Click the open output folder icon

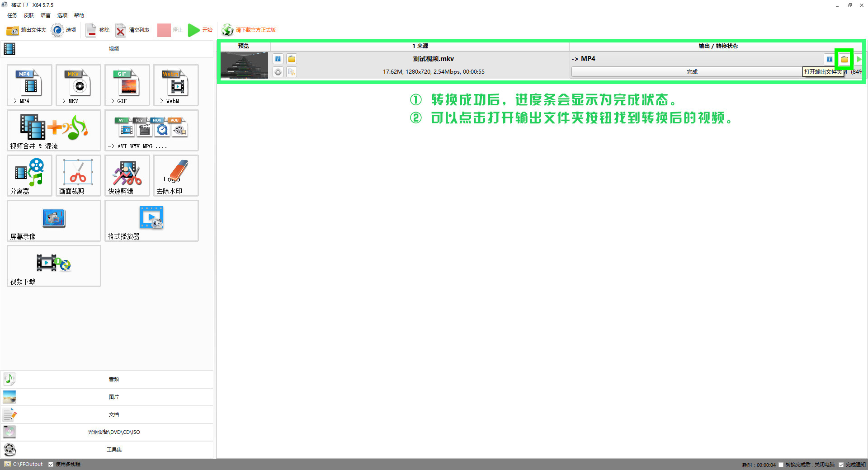click(x=844, y=59)
